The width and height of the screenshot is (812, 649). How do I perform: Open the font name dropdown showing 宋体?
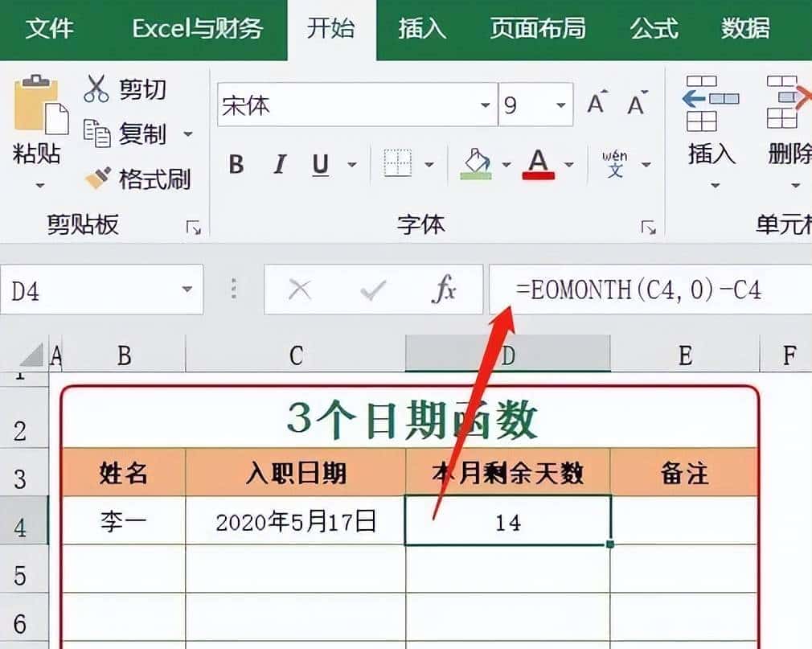486,105
